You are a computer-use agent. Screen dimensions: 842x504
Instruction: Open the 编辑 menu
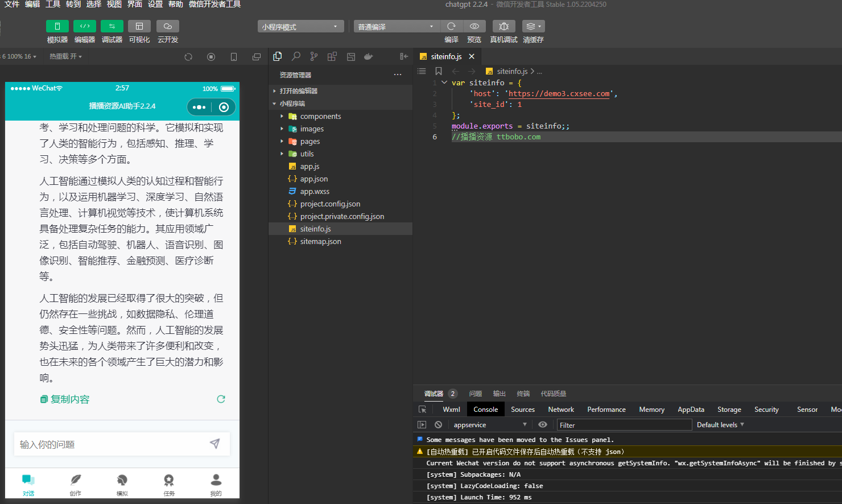32,4
